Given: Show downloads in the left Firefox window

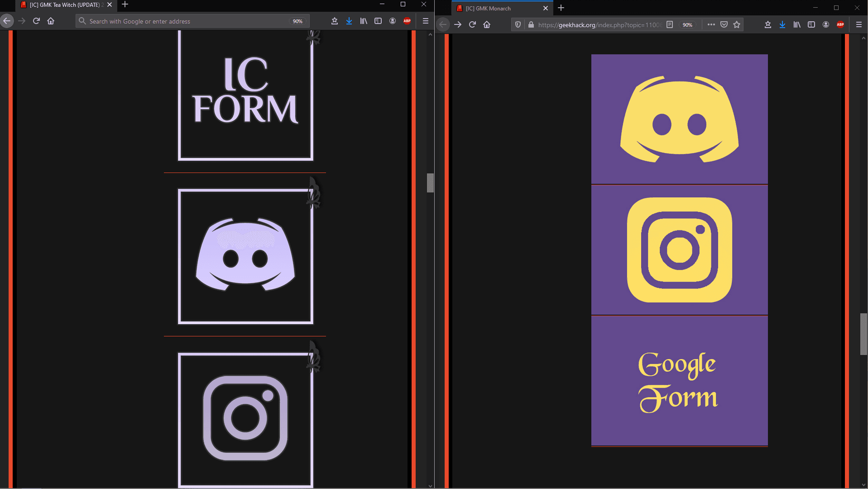Looking at the screenshot, I should coord(349,21).
